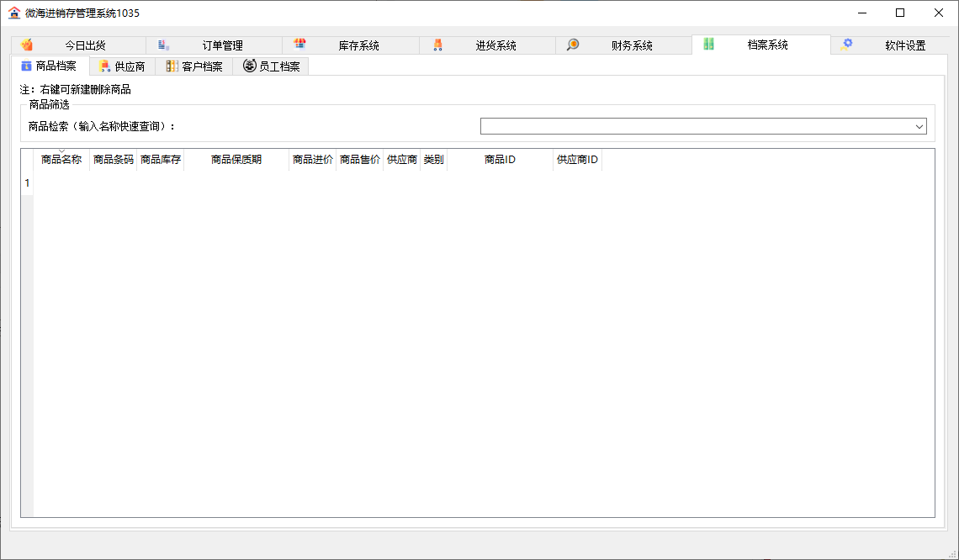This screenshot has width=959, height=560.
Task: Switch to the 订单管理 tab
Action: 214,45
